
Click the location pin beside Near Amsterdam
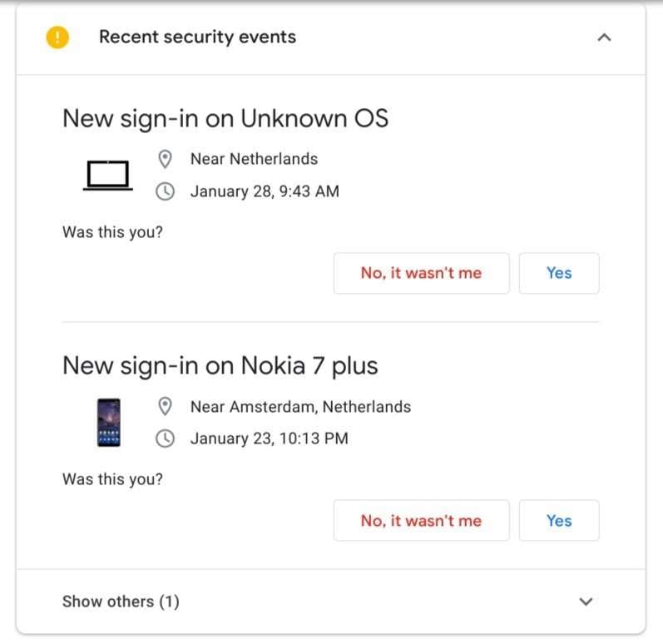point(166,407)
